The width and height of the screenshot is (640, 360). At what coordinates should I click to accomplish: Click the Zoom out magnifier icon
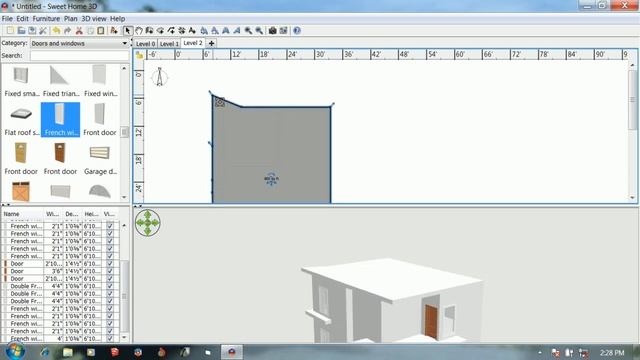point(259,31)
